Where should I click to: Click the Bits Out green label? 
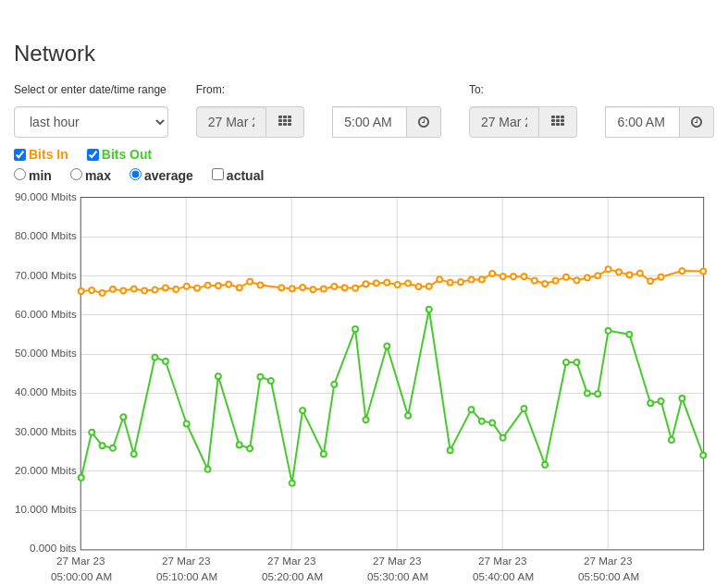(127, 154)
